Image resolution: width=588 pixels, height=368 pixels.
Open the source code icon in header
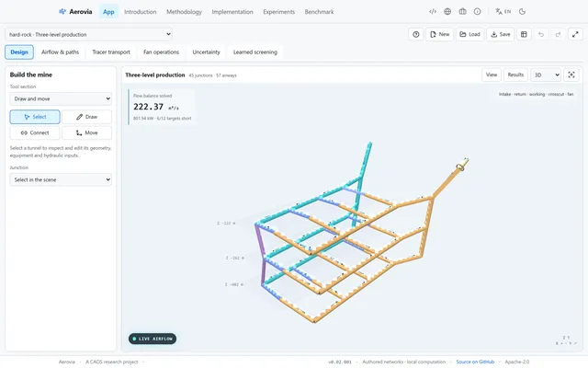433,12
